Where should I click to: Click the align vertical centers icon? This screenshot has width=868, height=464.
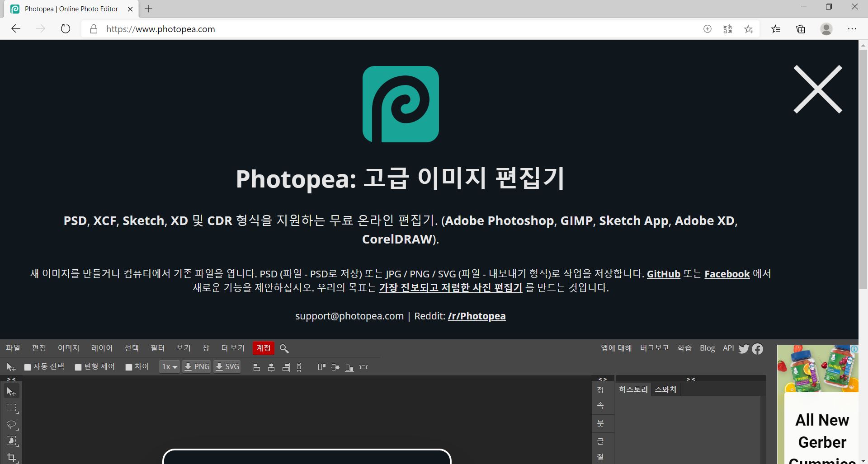click(x=335, y=367)
